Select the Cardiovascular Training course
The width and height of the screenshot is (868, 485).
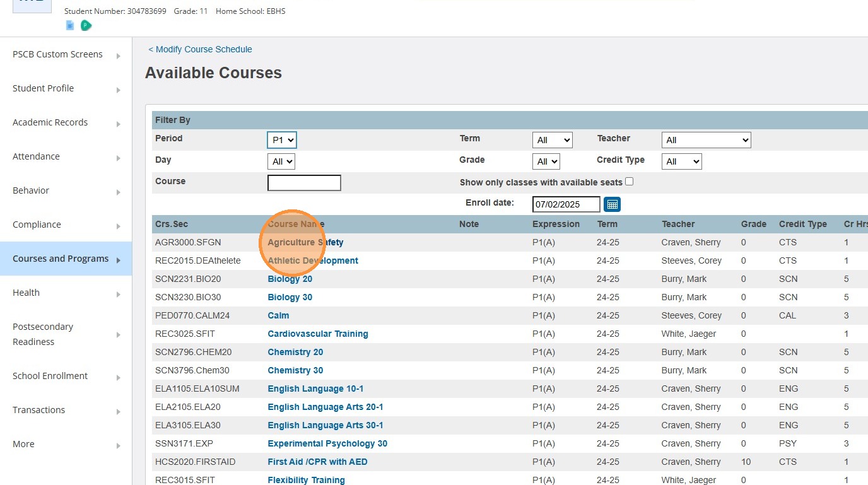(318, 334)
